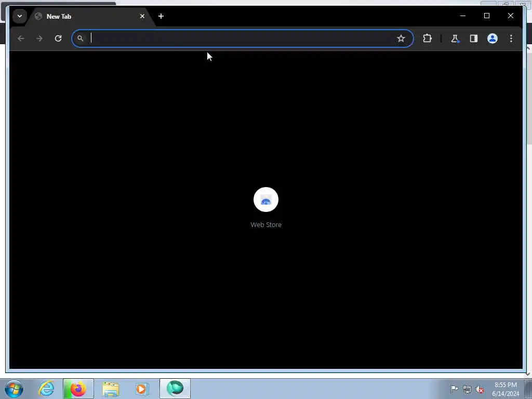Click the search icon in address bar
The height and width of the screenshot is (399, 532).
(80, 38)
